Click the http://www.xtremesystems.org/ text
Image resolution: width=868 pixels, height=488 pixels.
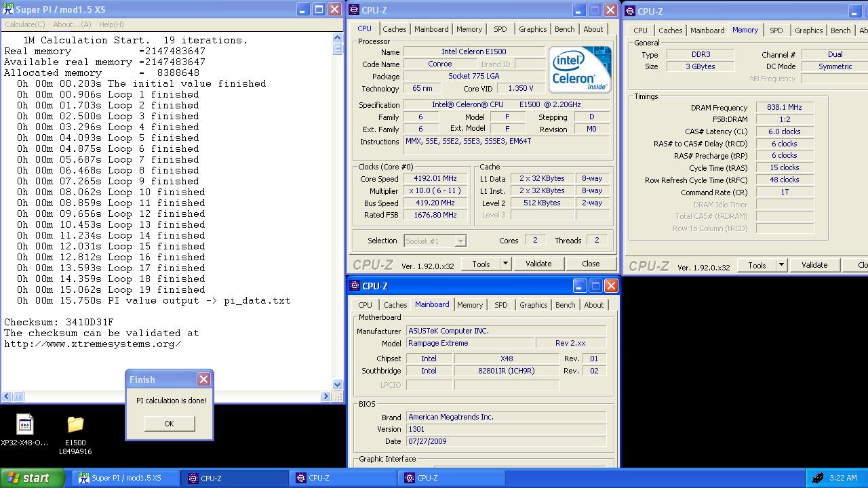coord(93,344)
